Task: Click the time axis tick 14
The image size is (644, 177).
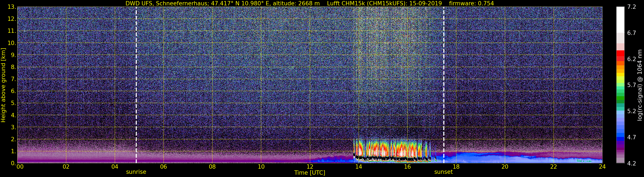Action: 358,167
